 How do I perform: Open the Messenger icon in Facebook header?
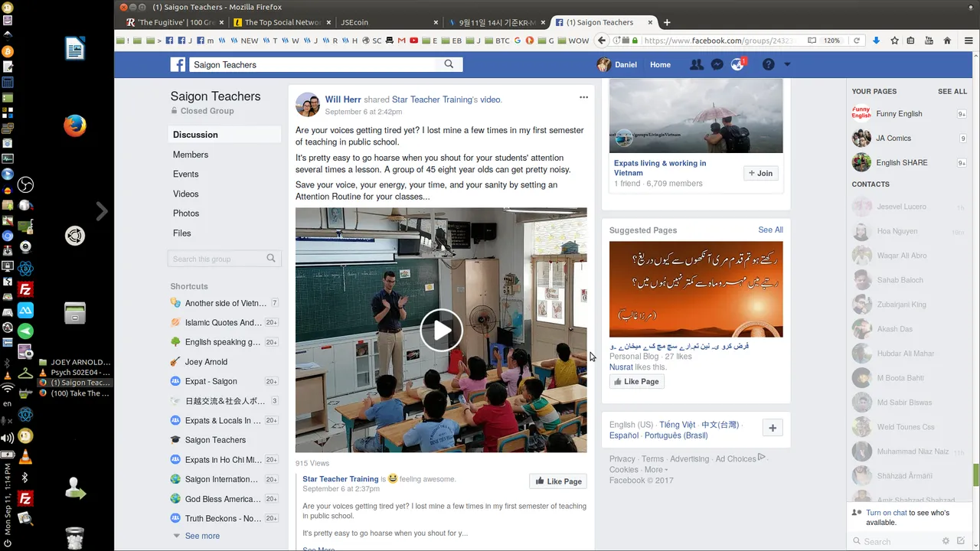pyautogui.click(x=717, y=65)
